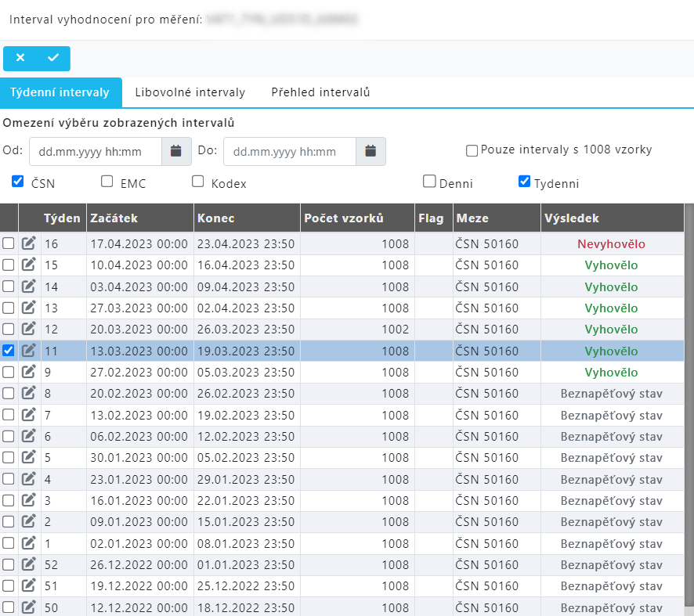The width and height of the screenshot is (694, 616).
Task: Click the checkmark confirm icon button
Action: [53, 58]
